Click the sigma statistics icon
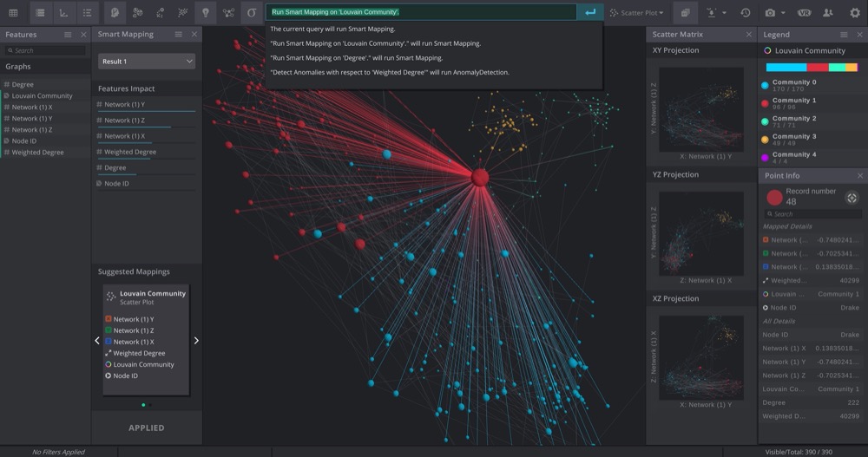The width and height of the screenshot is (868, 457). coord(252,13)
